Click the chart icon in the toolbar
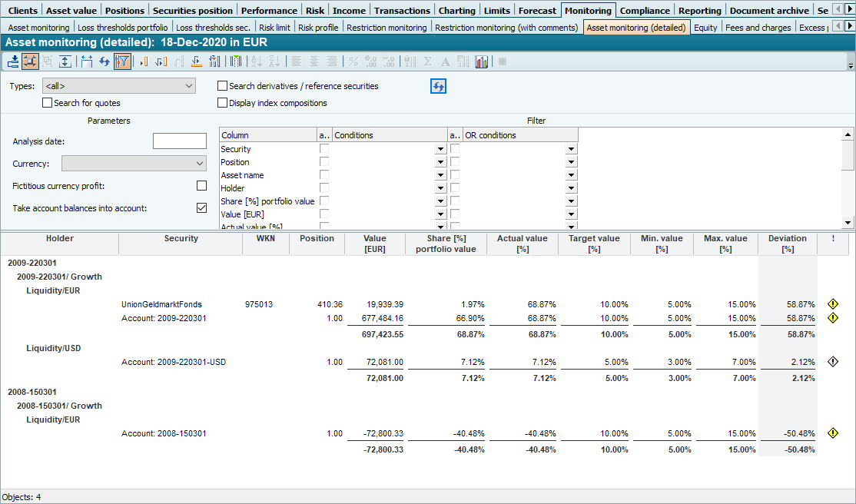Screen dimensions: 856x504 tap(482, 61)
